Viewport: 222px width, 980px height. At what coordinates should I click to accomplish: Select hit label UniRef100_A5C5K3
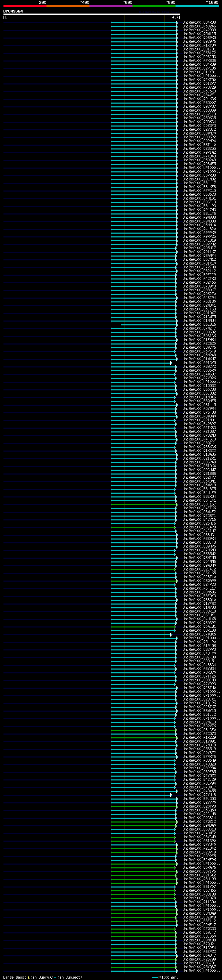199,91
